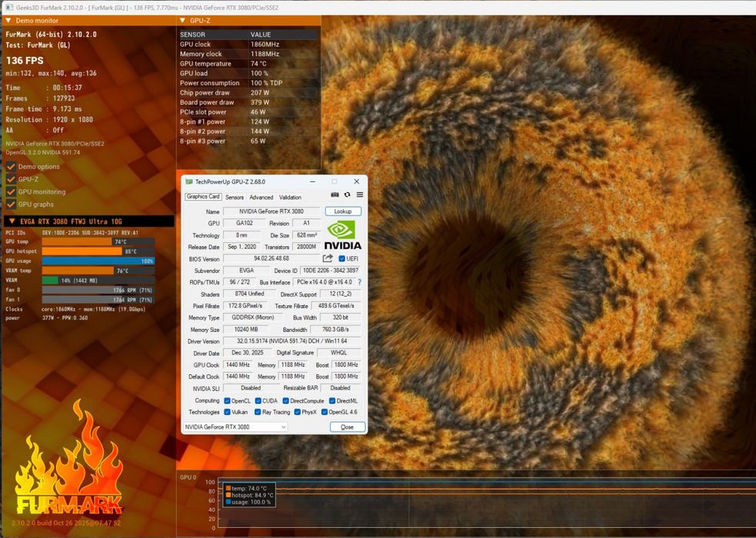Click the Resizable BAR Disabled field
756x538 pixels.
(341, 388)
